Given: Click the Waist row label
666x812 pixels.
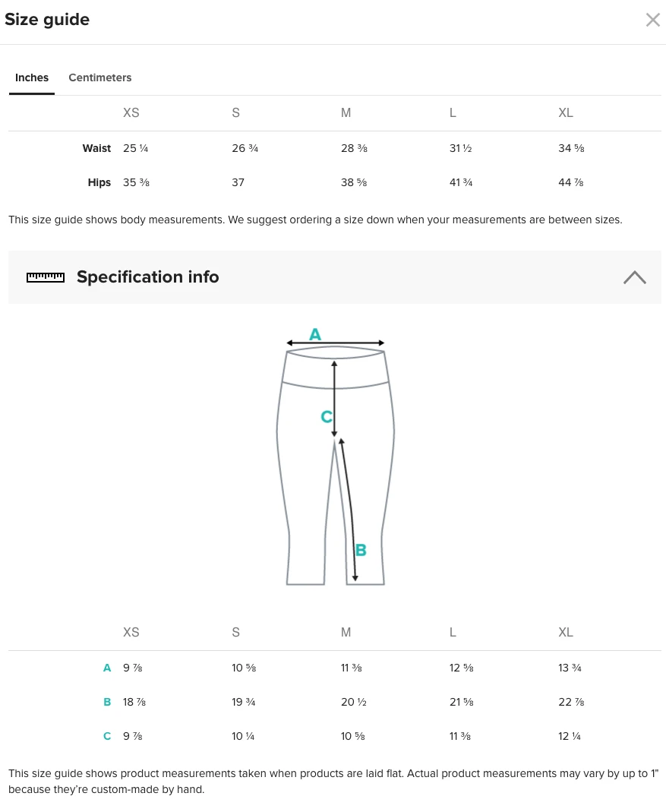Looking at the screenshot, I should coord(96,148).
